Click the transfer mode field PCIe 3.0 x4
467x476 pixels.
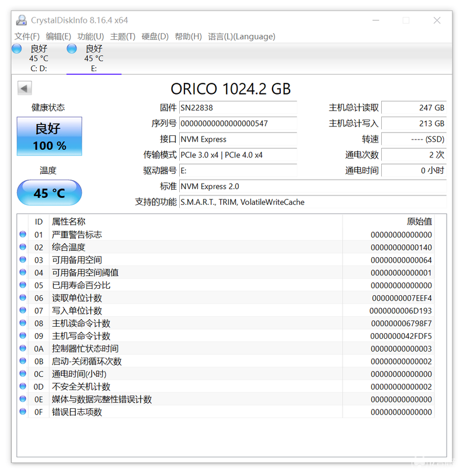(x=238, y=155)
